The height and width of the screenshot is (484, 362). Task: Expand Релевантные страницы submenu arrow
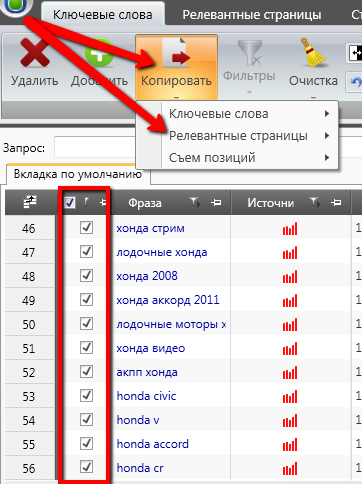(327, 136)
